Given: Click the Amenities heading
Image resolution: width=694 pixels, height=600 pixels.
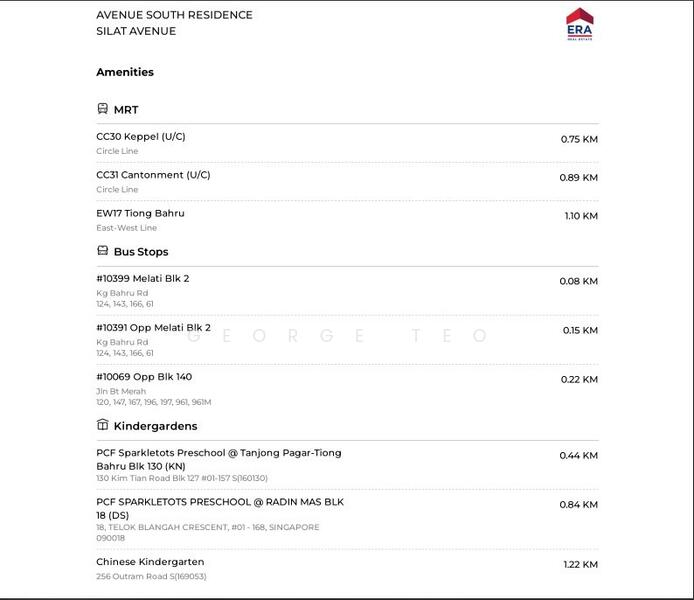Looking at the screenshot, I should tap(125, 72).
